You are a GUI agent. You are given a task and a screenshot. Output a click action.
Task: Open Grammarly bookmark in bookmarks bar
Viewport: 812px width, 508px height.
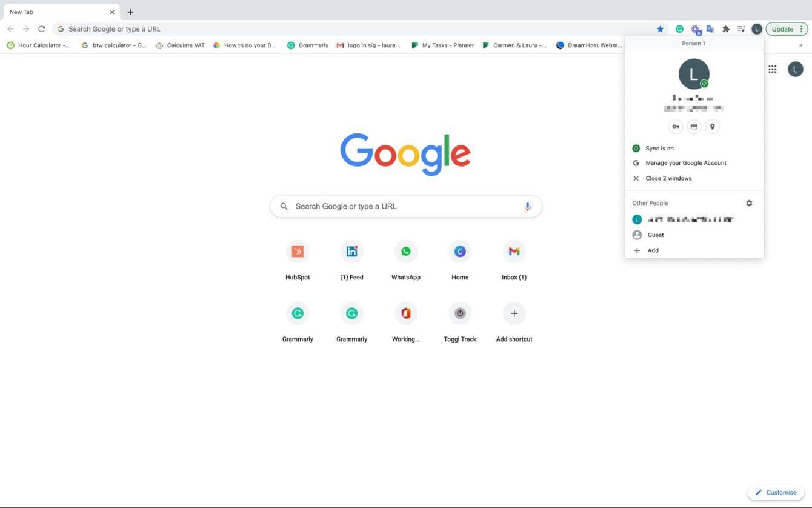pyautogui.click(x=308, y=45)
